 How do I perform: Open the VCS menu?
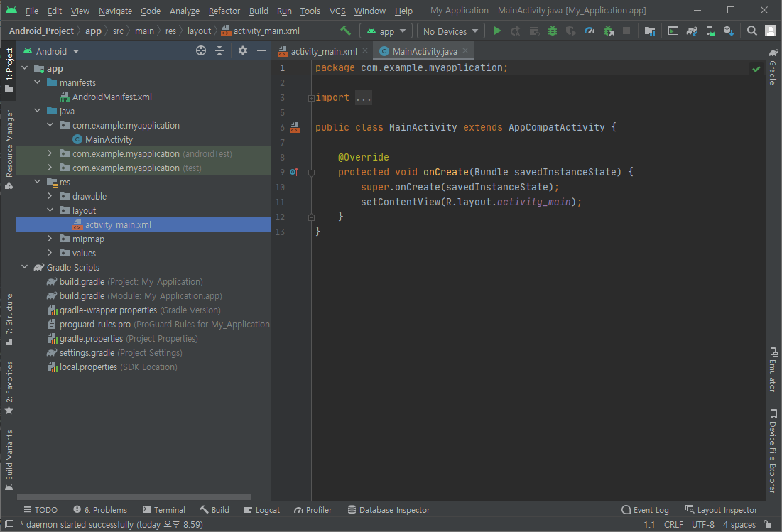pyautogui.click(x=337, y=11)
